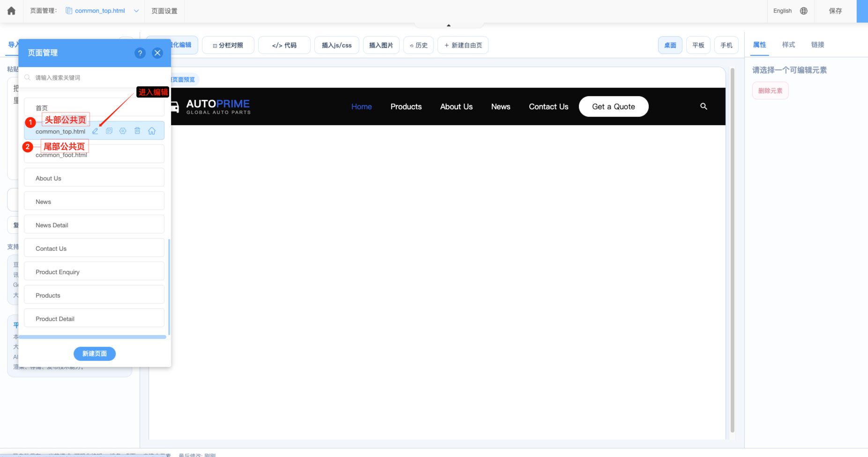Select the News Detail page row
This screenshot has width=868, height=457.
click(x=94, y=225)
